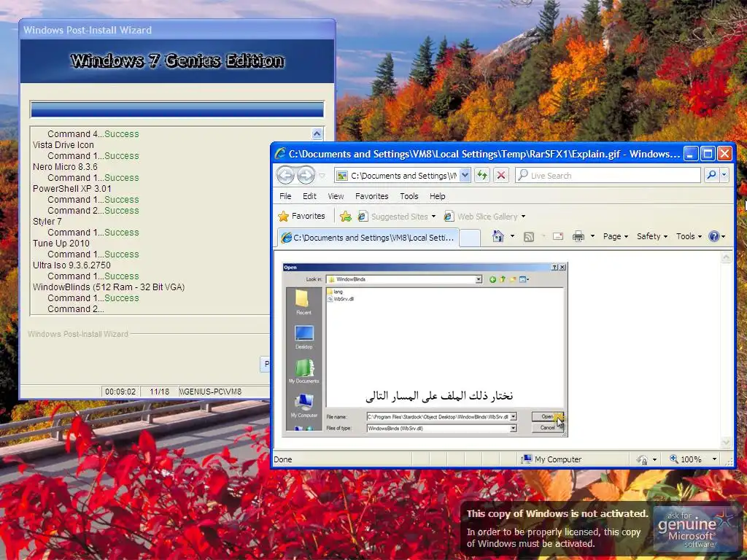Click 'Ultra Iso 9.3.6.2750' in wizard log
747x560 pixels.
pos(71,265)
